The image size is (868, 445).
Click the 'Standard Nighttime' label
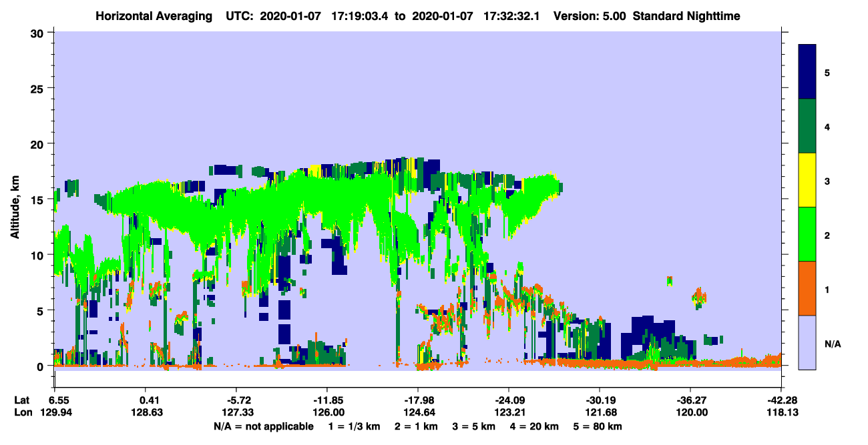pos(686,16)
